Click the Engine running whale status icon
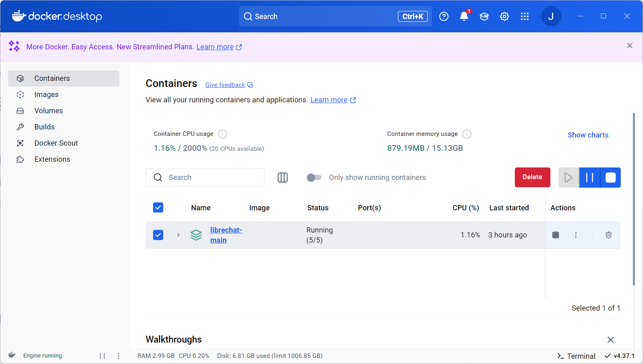 point(12,355)
